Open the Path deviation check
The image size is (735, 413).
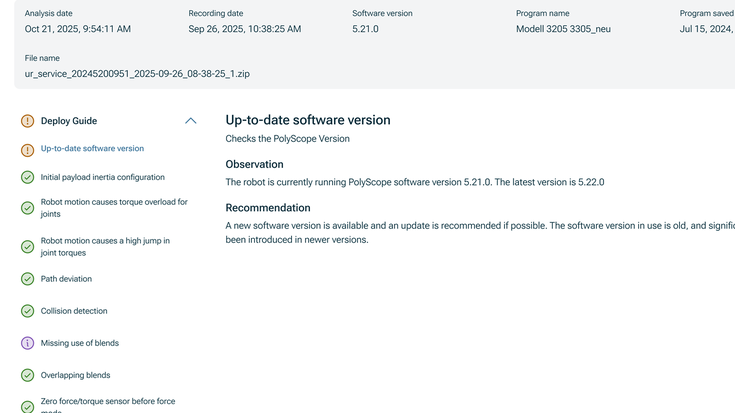(x=66, y=279)
